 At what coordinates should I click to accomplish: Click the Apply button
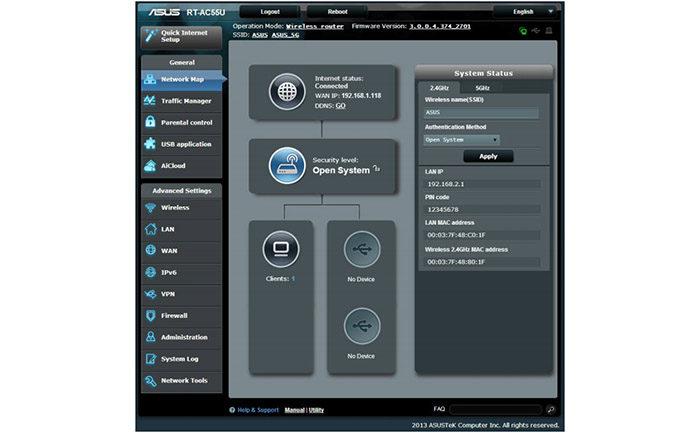click(x=488, y=156)
